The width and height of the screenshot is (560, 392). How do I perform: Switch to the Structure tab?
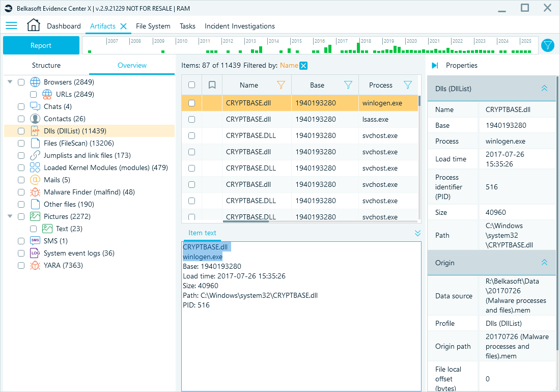point(46,65)
